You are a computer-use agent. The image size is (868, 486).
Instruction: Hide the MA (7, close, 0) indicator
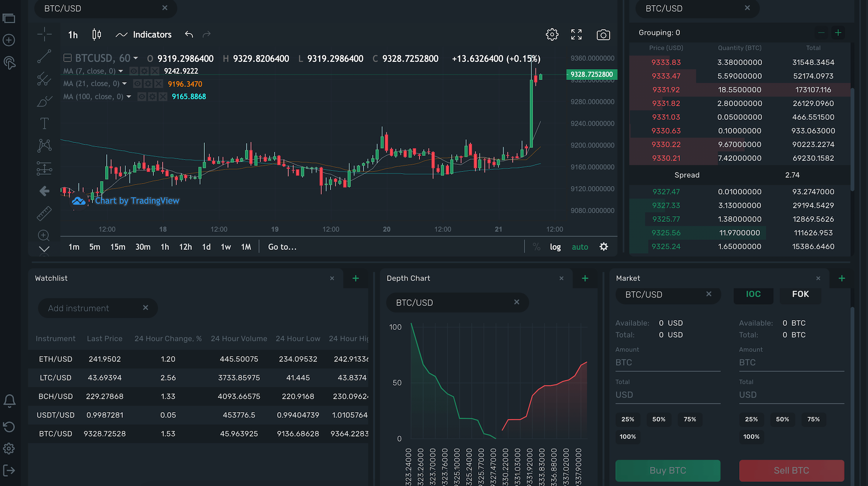tap(134, 71)
